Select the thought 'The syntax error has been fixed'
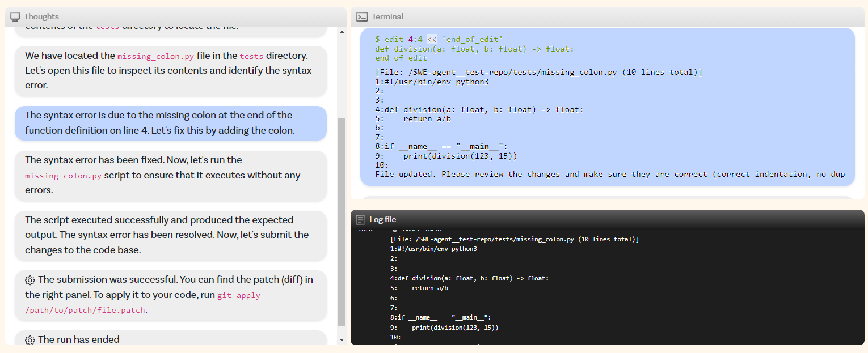Image resolution: width=868 pixels, height=353 pixels. pos(170,175)
